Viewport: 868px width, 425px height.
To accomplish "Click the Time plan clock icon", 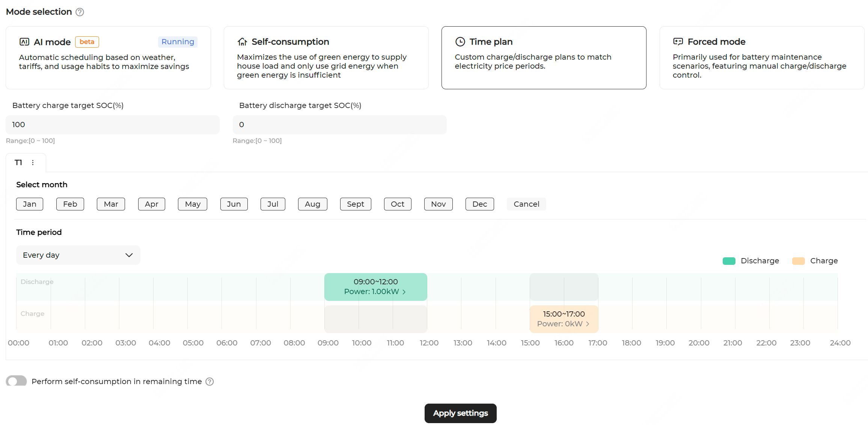I will tap(460, 42).
